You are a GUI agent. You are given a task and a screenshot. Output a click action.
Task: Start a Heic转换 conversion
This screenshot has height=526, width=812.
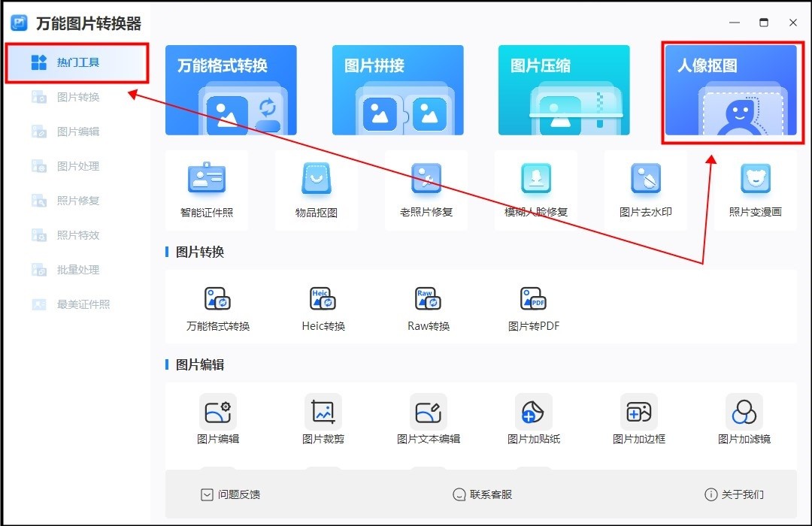pos(323,304)
